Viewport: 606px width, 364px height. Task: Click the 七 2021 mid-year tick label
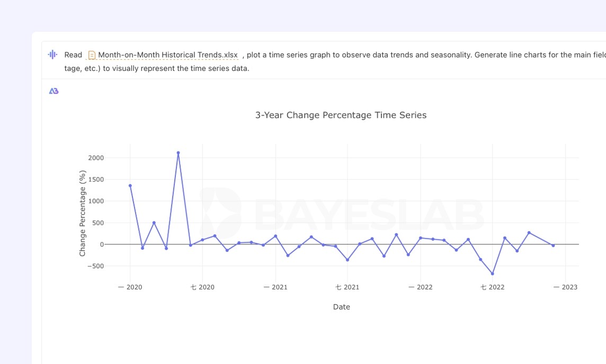pyautogui.click(x=347, y=287)
